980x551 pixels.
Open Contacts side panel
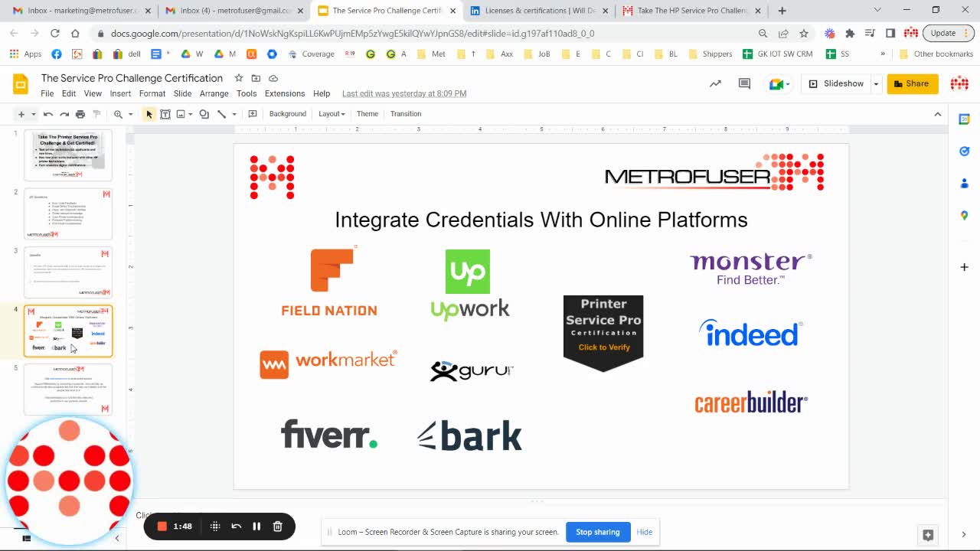965,184
